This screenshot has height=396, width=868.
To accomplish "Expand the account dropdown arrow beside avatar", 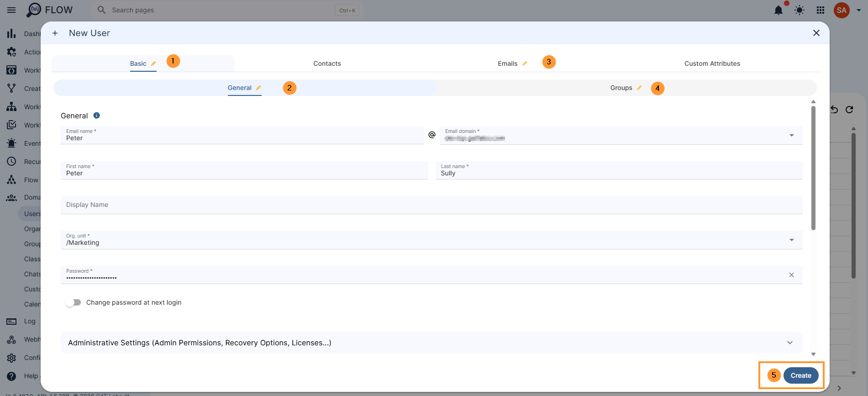I will point(859,10).
